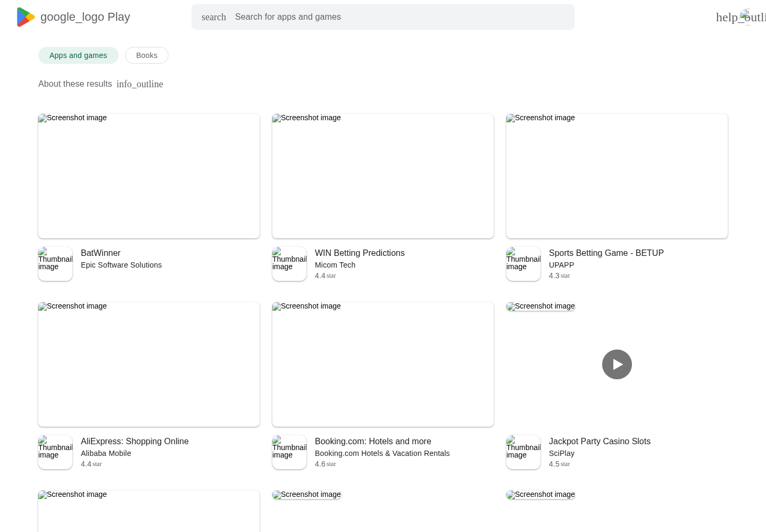Click the Alibaba Mobile developer name

coord(106,453)
